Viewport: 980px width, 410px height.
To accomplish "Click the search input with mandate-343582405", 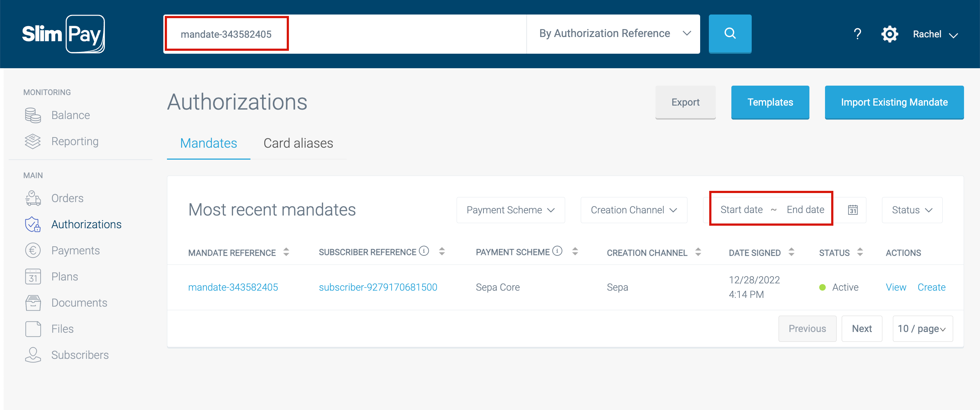I will tap(345, 34).
